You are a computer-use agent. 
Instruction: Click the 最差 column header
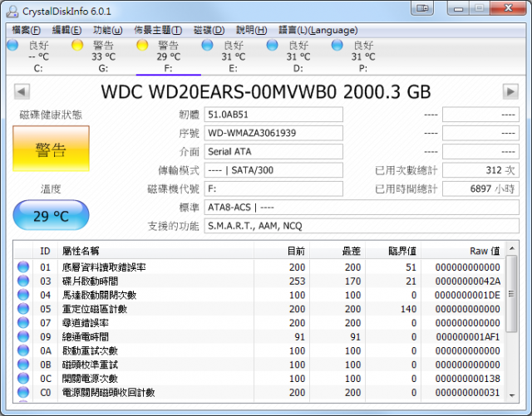coord(337,251)
